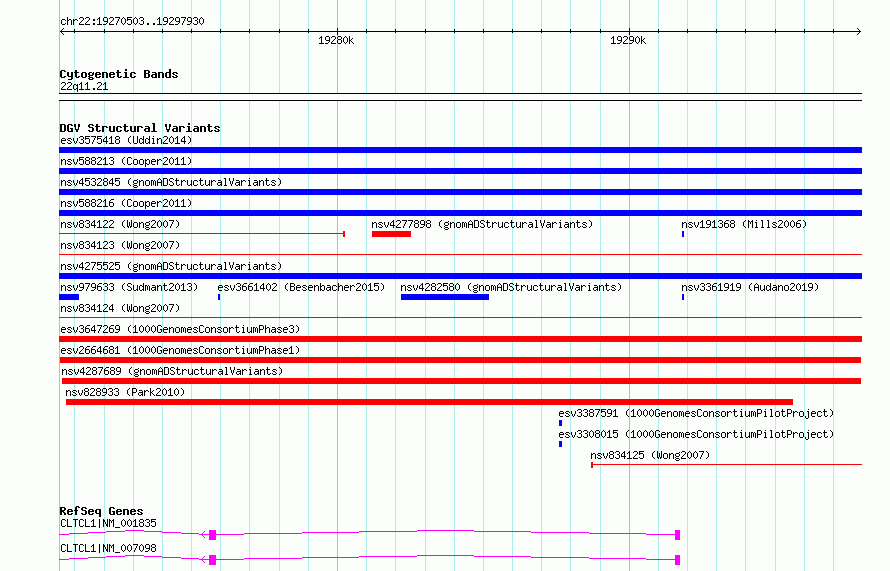Click the thin red line of nsv834124
Image resolution: width=890 pixels, height=571 pixels.
click(x=460, y=318)
